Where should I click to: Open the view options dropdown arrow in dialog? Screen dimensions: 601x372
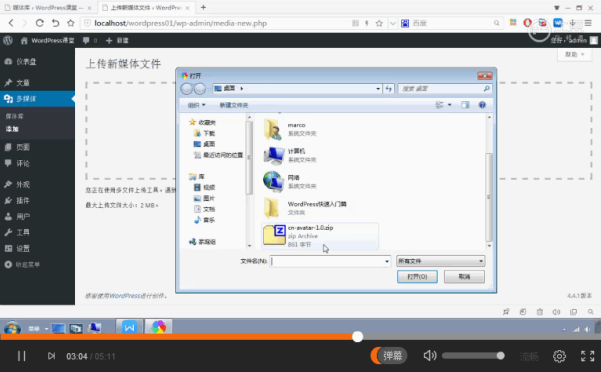(450, 105)
